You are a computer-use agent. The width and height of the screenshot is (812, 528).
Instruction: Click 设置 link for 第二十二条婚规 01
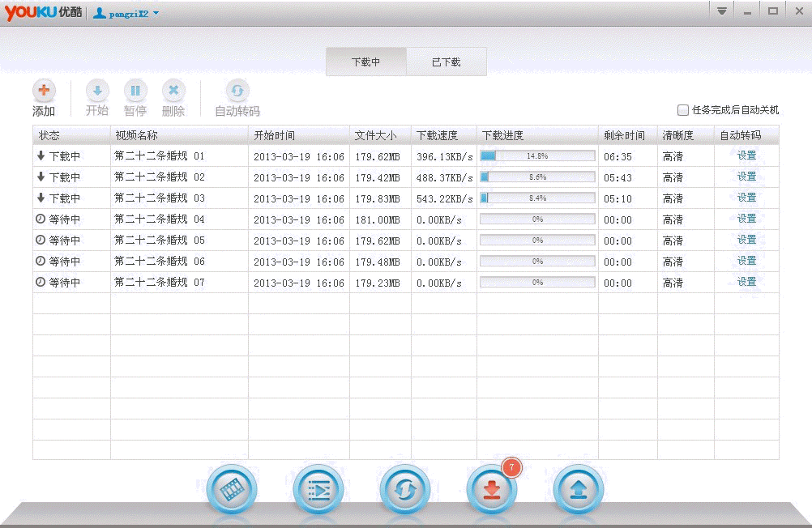coord(746,155)
